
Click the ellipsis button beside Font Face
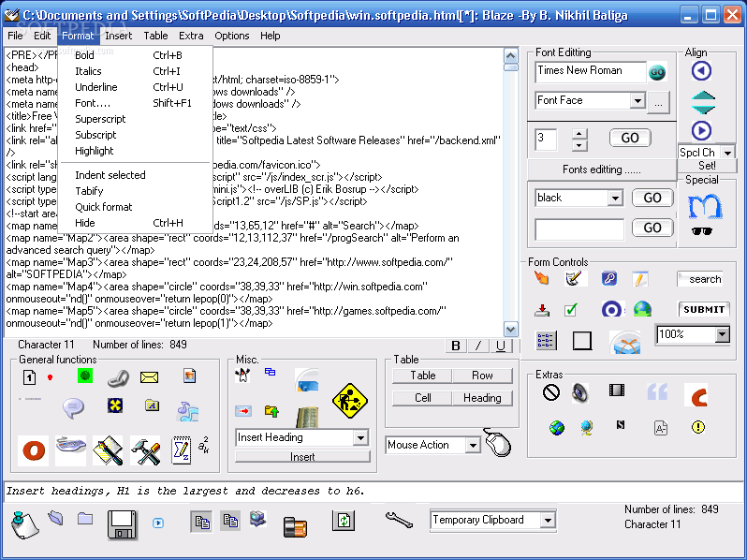[658, 103]
